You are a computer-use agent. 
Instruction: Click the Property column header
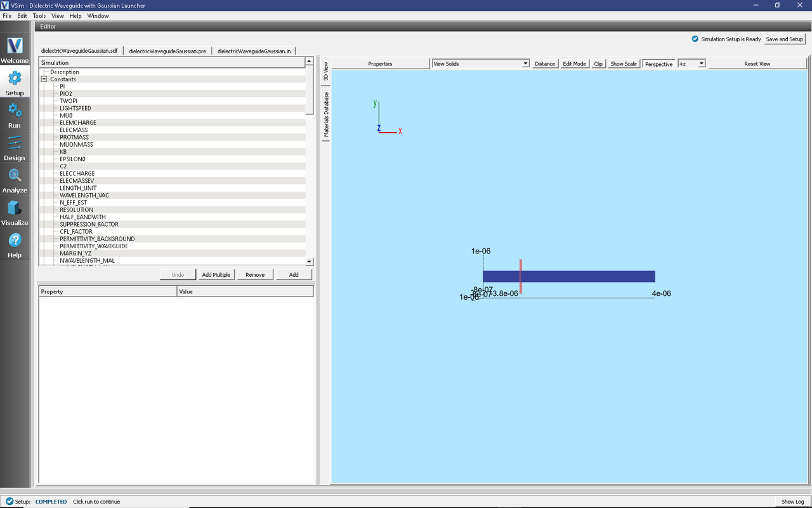[108, 291]
